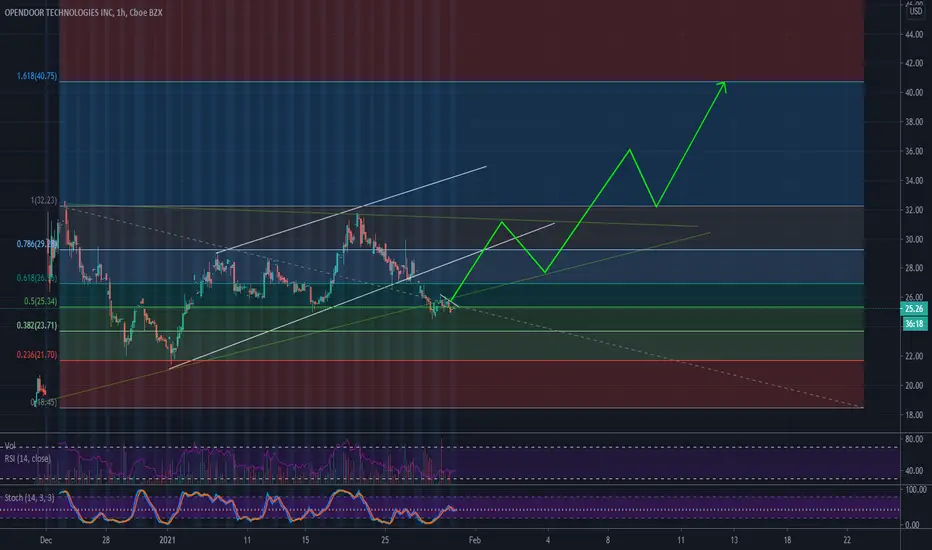Viewport: 932px width, 550px height.
Task: Click the 100.00 Stoch axis label
Action: pyautogui.click(x=915, y=489)
